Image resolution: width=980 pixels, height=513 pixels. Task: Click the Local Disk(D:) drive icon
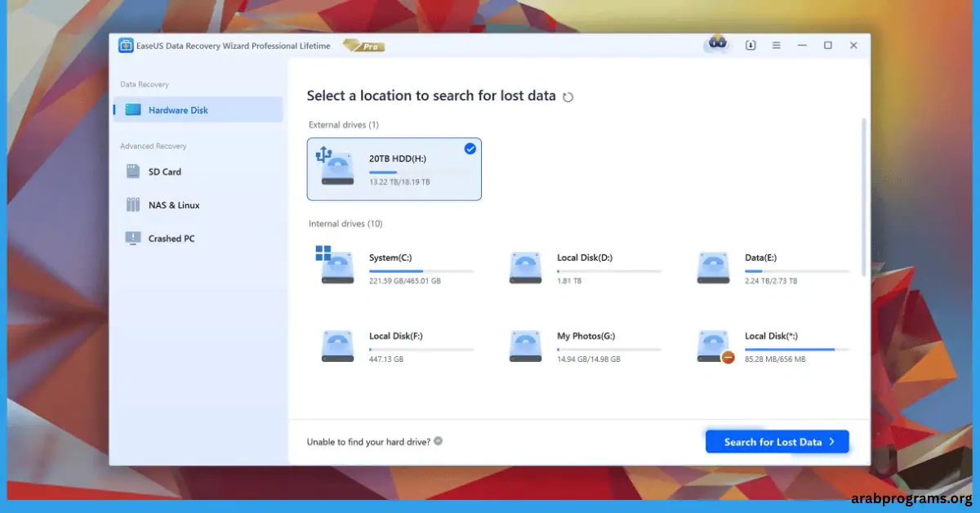point(525,267)
